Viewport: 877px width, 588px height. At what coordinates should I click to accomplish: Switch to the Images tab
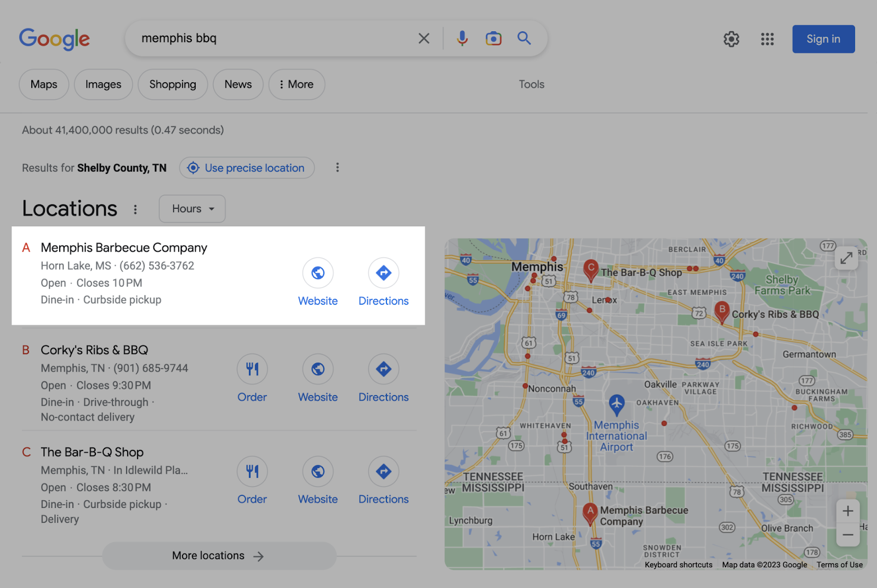pos(103,84)
